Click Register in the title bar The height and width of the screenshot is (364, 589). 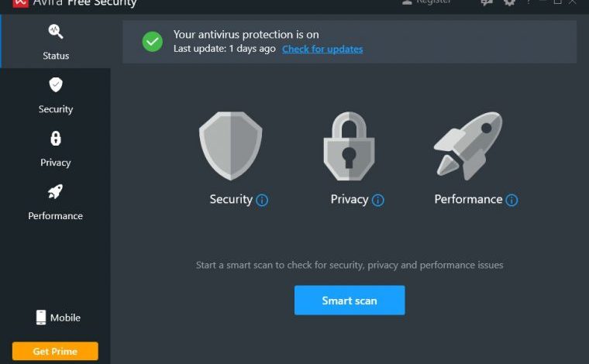[427, 2]
